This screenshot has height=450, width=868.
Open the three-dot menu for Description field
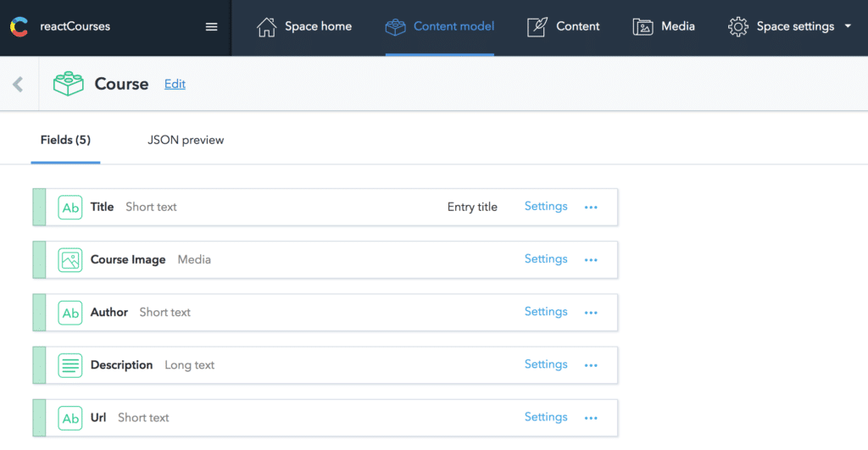[591, 365]
